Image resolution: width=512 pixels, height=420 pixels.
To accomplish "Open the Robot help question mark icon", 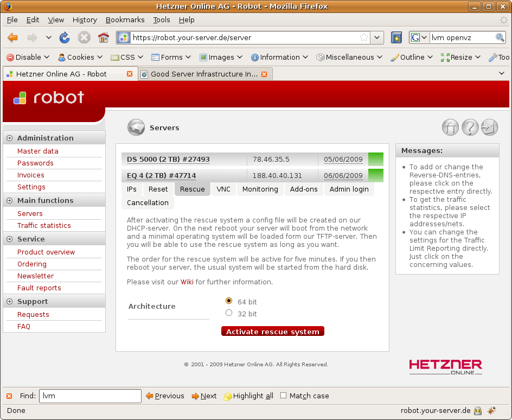I will tap(470, 128).
